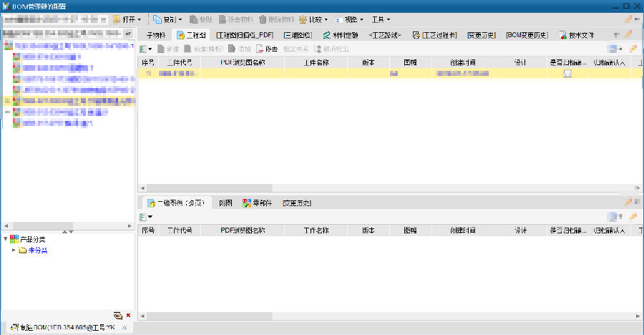Click the 取消检出 toolbar icon

click(318, 49)
